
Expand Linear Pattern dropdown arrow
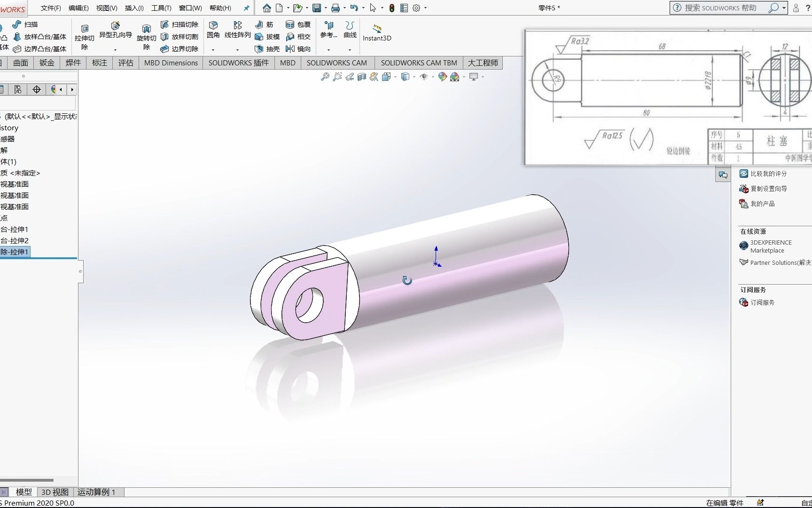[x=237, y=50]
